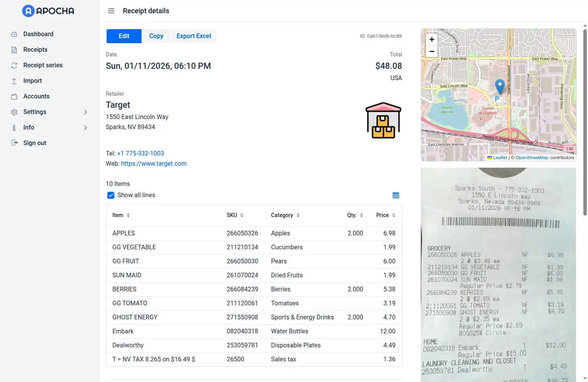Open the Accounts icon
The width and height of the screenshot is (588, 382).
click(14, 96)
